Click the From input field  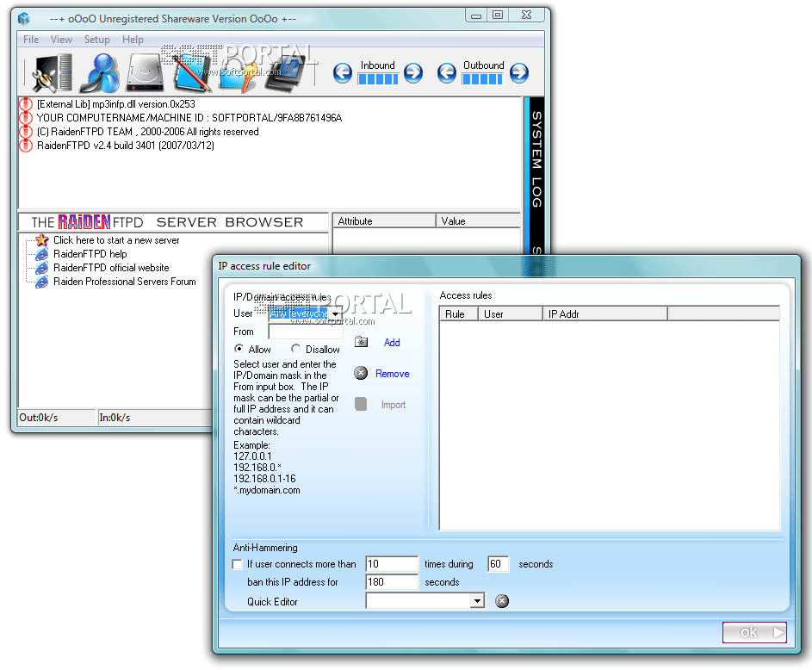click(x=305, y=332)
